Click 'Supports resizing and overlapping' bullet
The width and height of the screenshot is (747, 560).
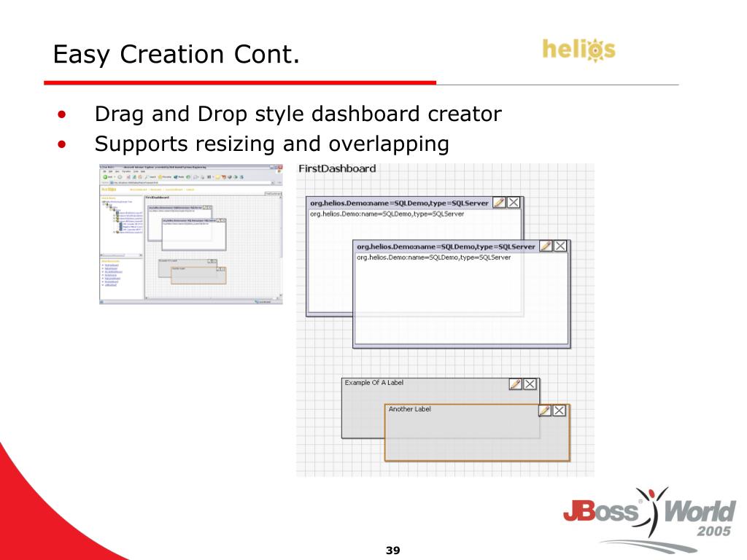tap(271, 144)
